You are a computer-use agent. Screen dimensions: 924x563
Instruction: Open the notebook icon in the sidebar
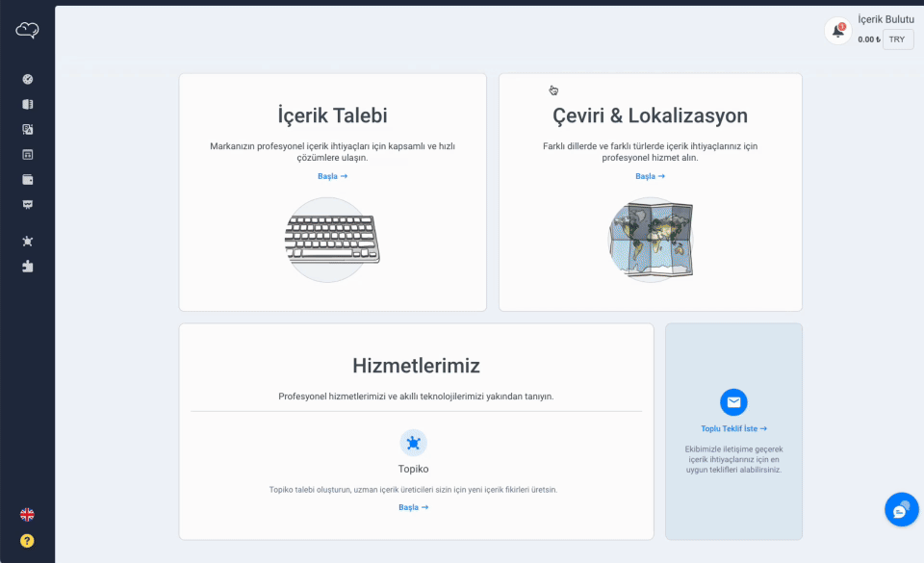(x=28, y=104)
